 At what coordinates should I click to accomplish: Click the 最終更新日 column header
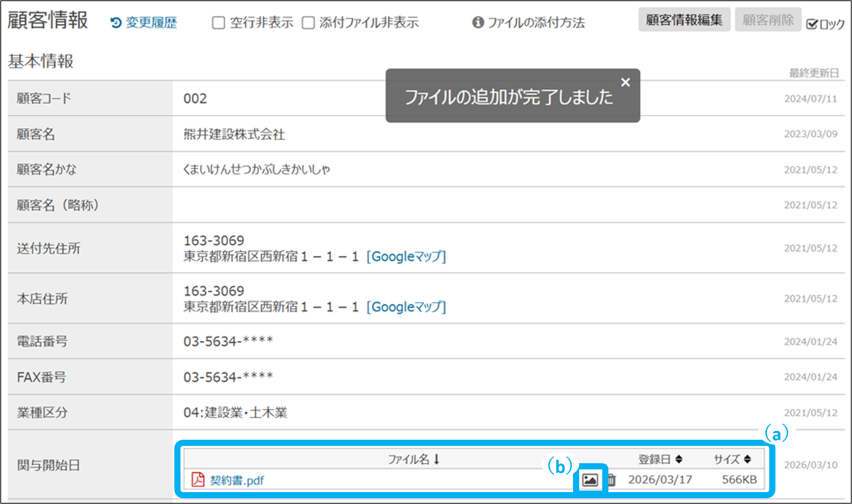pyautogui.click(x=814, y=73)
